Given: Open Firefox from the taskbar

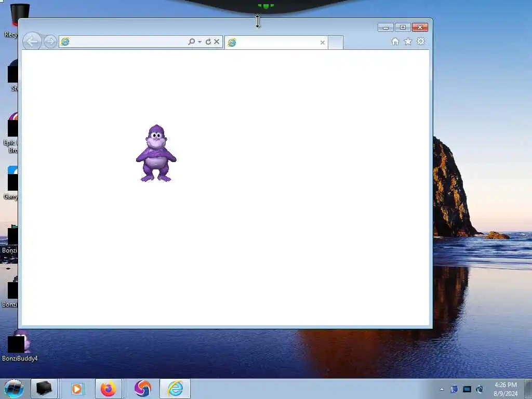Looking at the screenshot, I should coord(108,389).
